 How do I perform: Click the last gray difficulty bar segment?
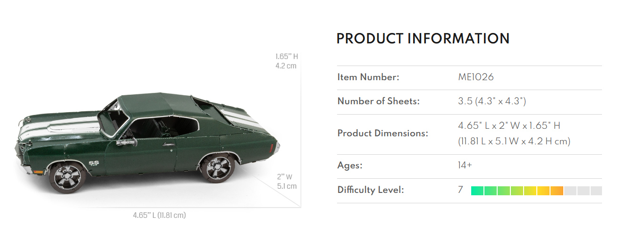point(596,191)
